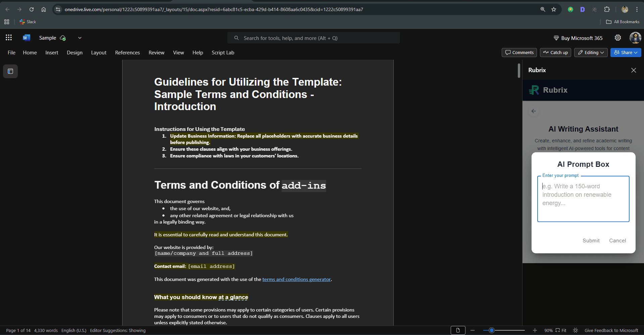Open the terms and conditions generator link
Screen dimensions: 644x335
(x=297, y=279)
